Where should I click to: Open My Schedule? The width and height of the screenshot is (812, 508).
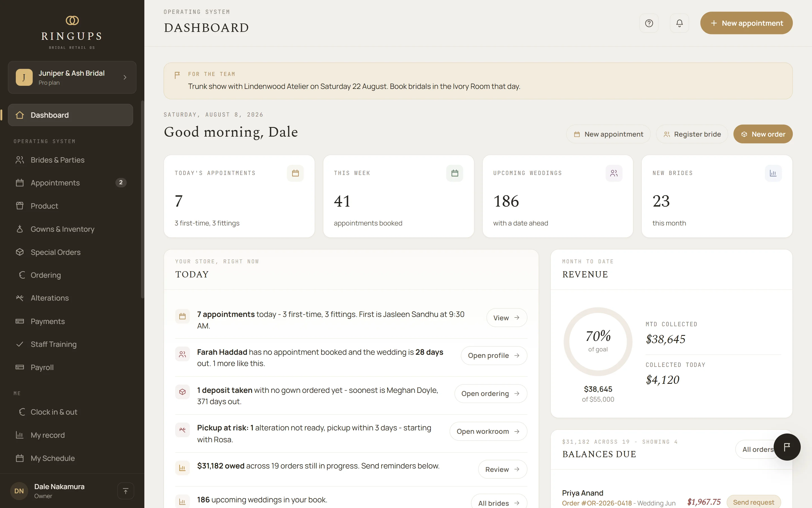(70, 458)
